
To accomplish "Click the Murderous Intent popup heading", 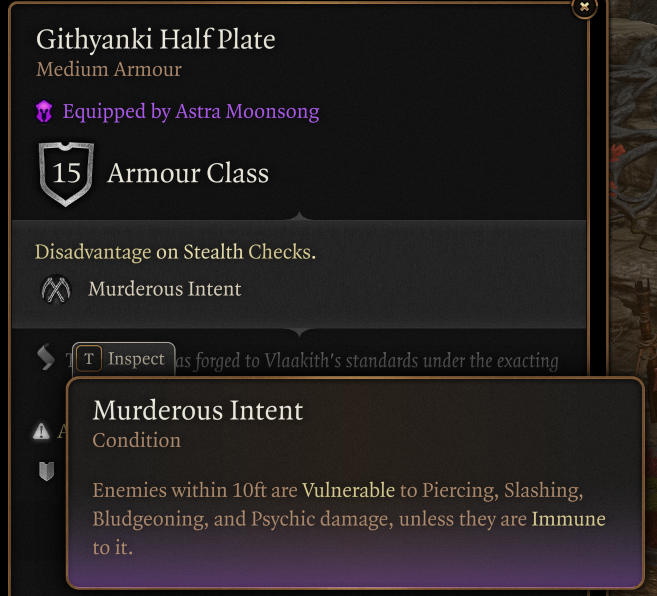I will point(197,410).
